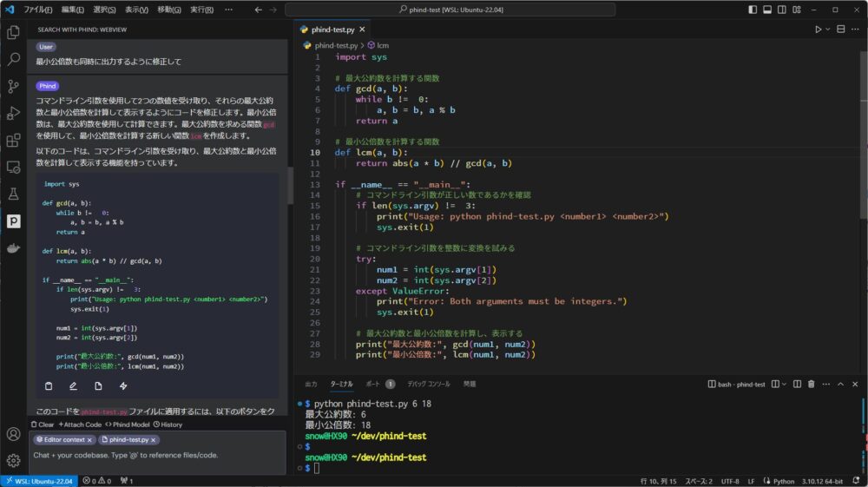Run the Python file with play button

tap(818, 30)
